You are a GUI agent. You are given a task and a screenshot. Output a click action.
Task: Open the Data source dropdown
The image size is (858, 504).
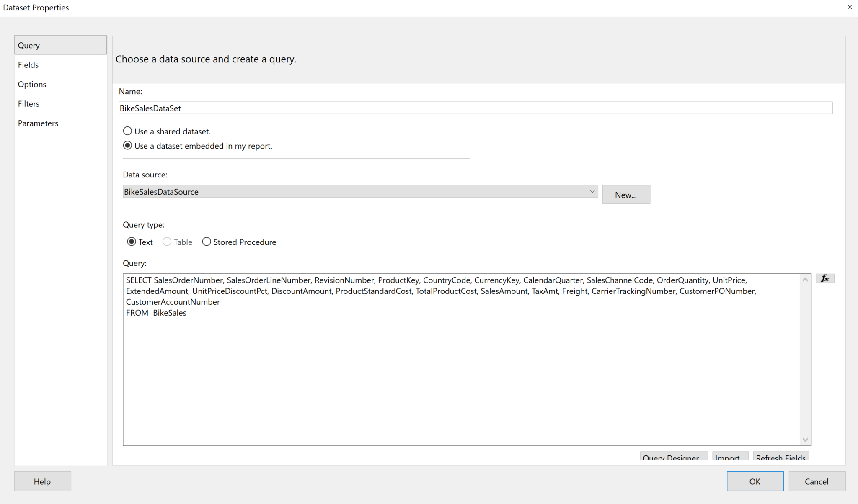coord(592,191)
